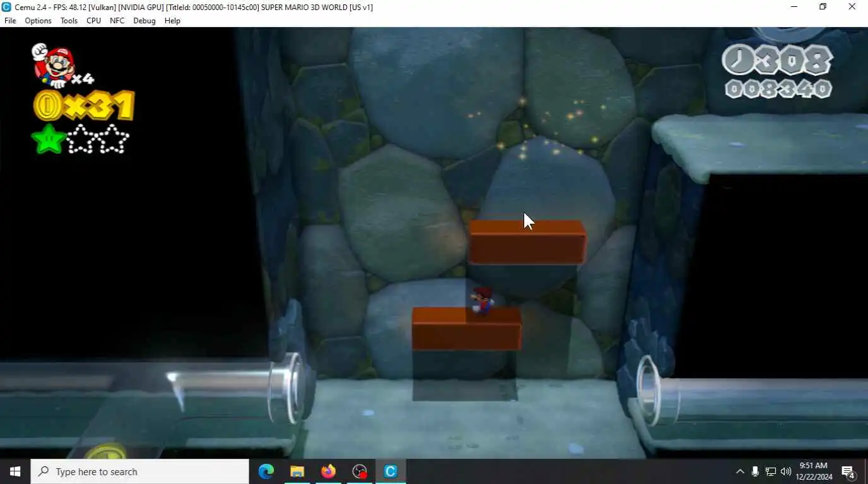Open the notification center icon

click(x=848, y=471)
